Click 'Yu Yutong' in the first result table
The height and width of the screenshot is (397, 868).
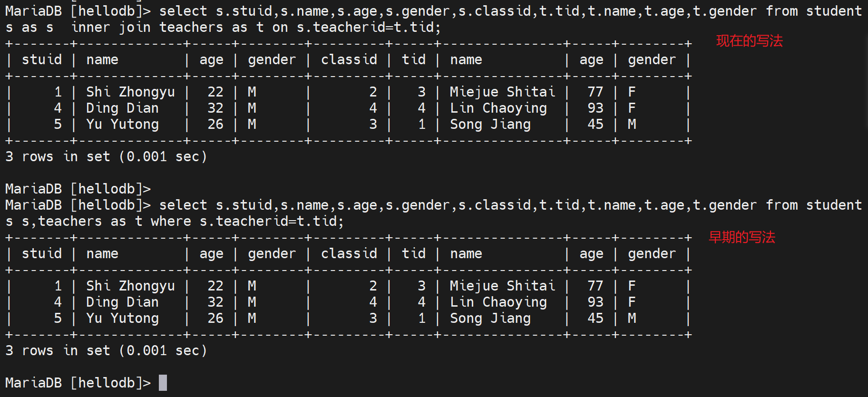(122, 125)
